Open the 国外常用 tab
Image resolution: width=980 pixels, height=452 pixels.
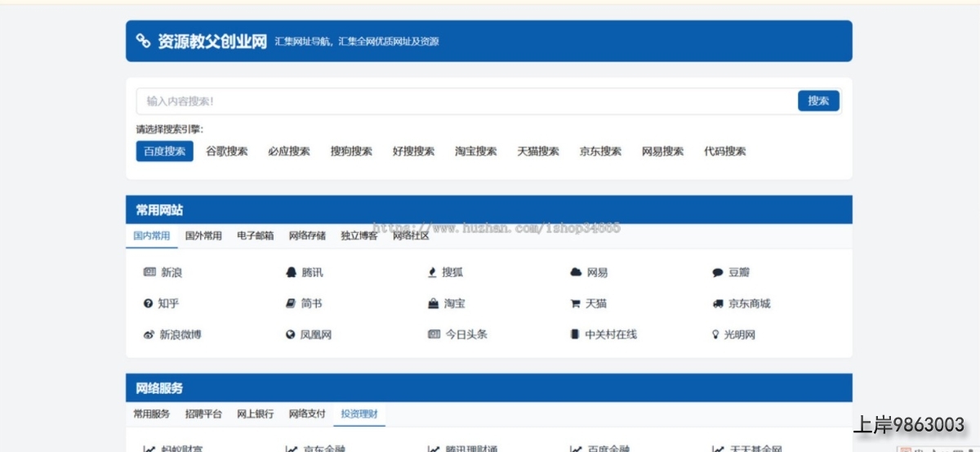(x=203, y=236)
